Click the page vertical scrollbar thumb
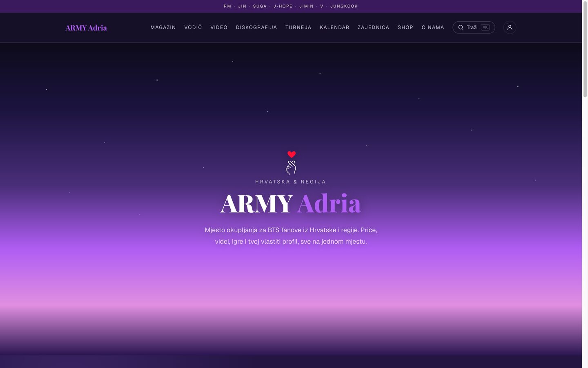Image resolution: width=588 pixels, height=368 pixels. [x=585, y=49]
